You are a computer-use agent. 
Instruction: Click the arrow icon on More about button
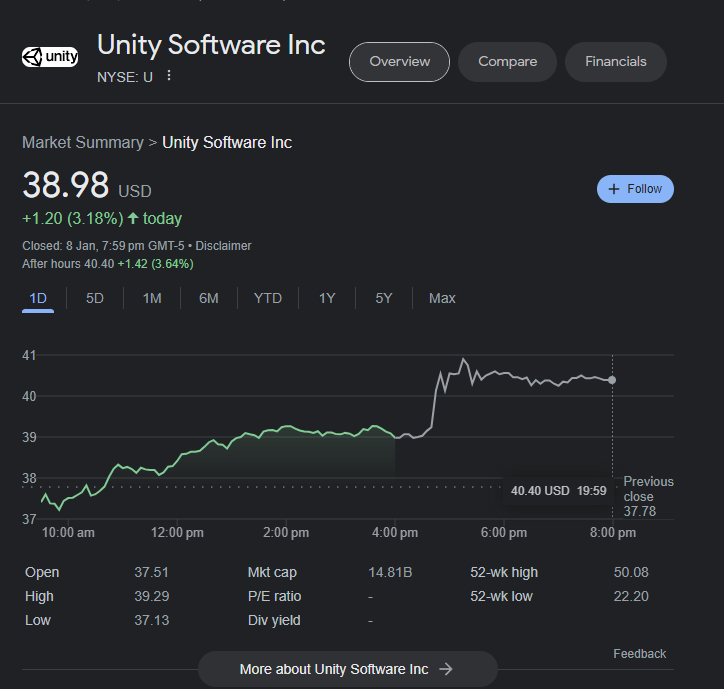click(x=446, y=669)
